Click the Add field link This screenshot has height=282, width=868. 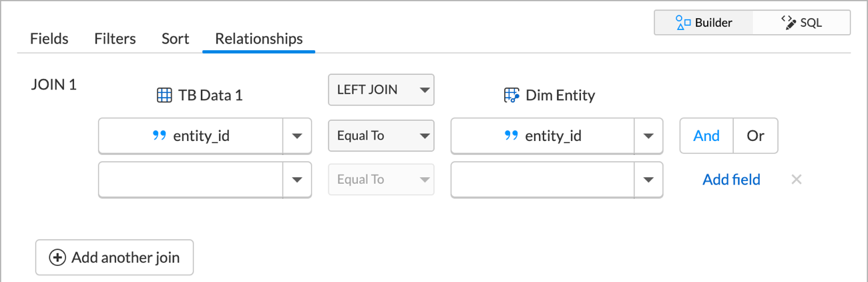[731, 179]
